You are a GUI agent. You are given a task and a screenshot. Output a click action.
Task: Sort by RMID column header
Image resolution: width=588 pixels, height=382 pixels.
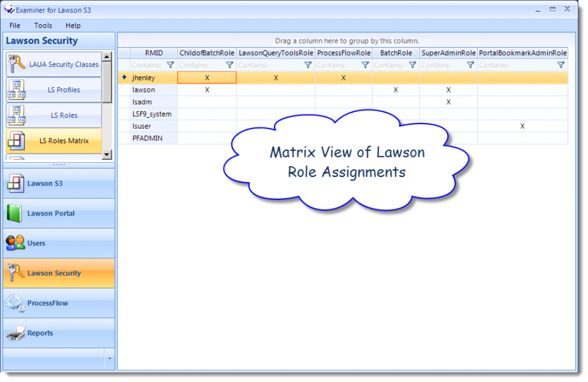click(x=154, y=53)
